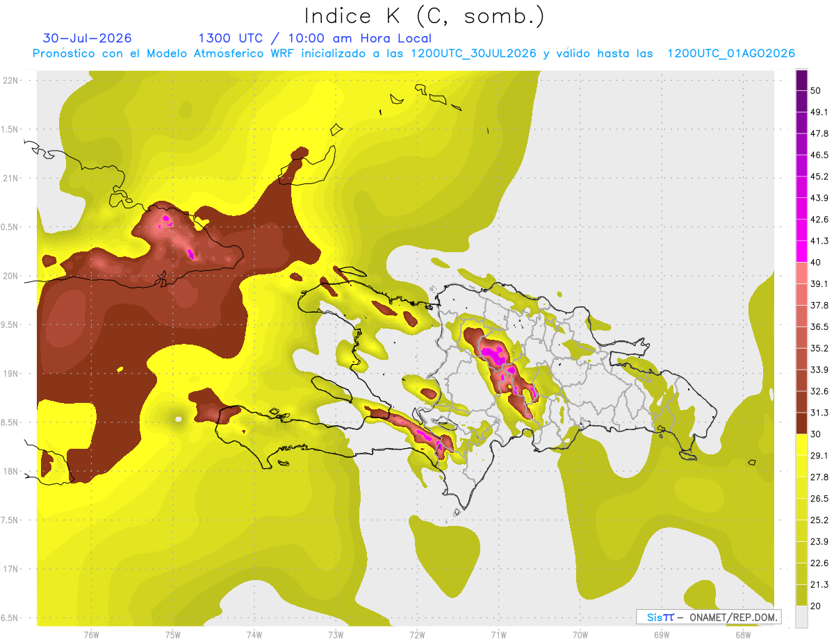834x644 pixels.
Task: Click the title 'Indice K (C, somb.)'
Action: (424, 15)
